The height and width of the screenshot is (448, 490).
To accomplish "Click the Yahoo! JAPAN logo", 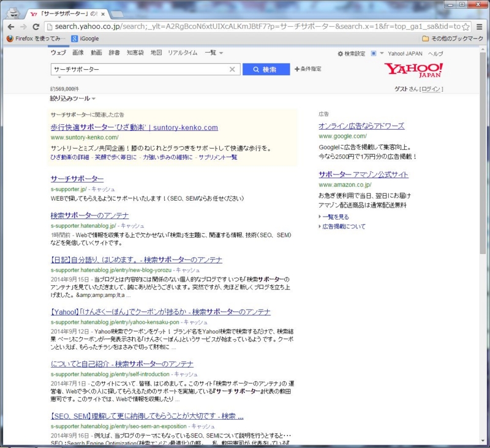I will pyautogui.click(x=414, y=70).
